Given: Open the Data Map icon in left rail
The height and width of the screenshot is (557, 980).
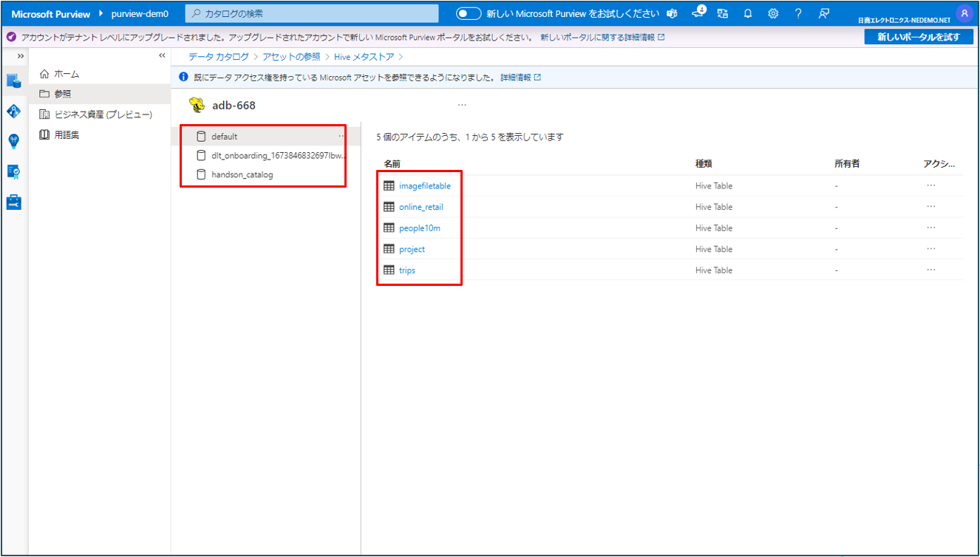Looking at the screenshot, I should tap(14, 111).
